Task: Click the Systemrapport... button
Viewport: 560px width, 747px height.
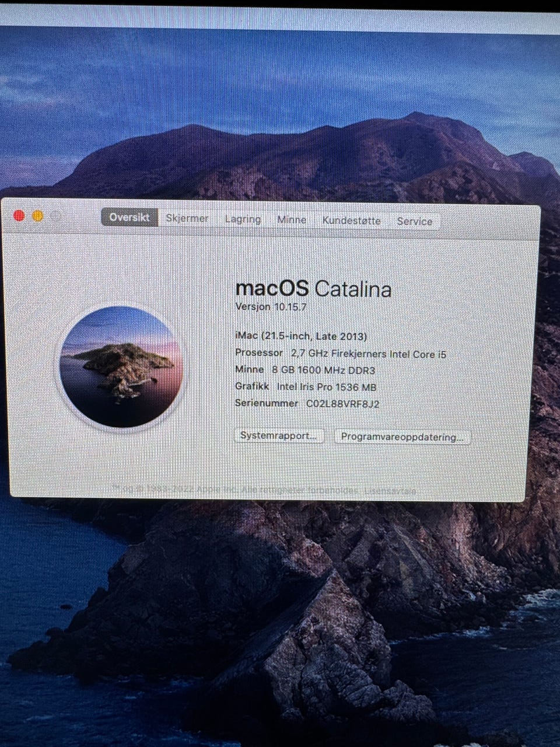Action: pos(279,435)
